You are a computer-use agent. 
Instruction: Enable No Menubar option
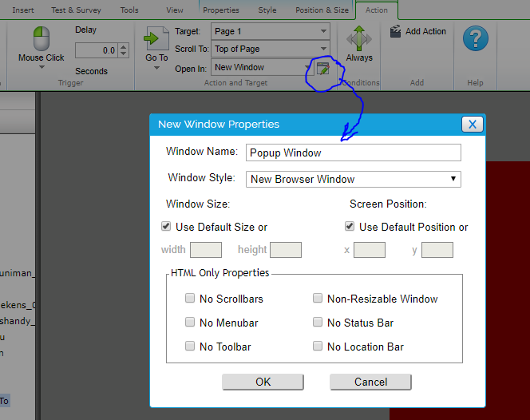pyautogui.click(x=190, y=322)
